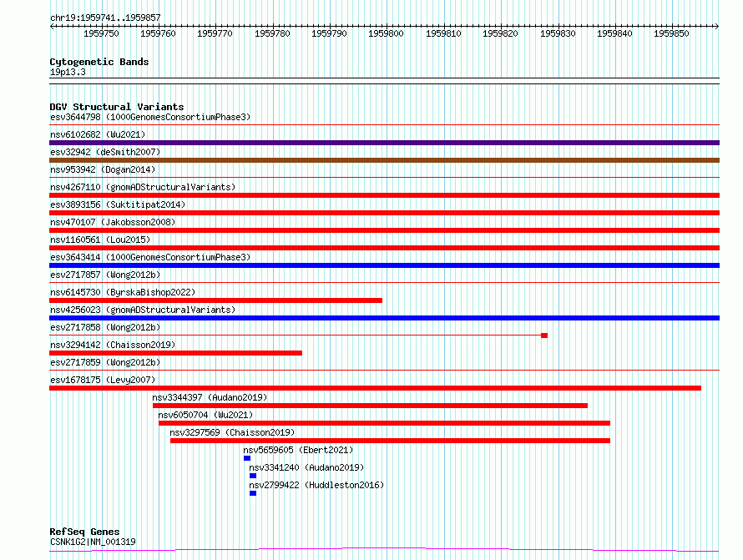Open the nsv6102682 (Wu2021) label
The image size is (743, 560).
(98, 134)
